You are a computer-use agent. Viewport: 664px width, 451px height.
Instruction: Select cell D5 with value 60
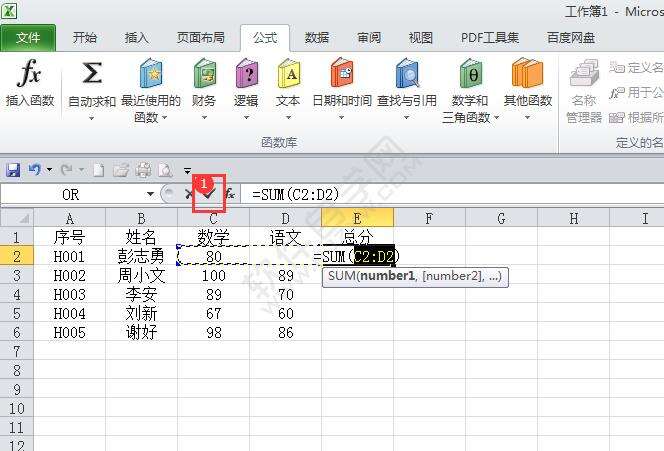[285, 313]
